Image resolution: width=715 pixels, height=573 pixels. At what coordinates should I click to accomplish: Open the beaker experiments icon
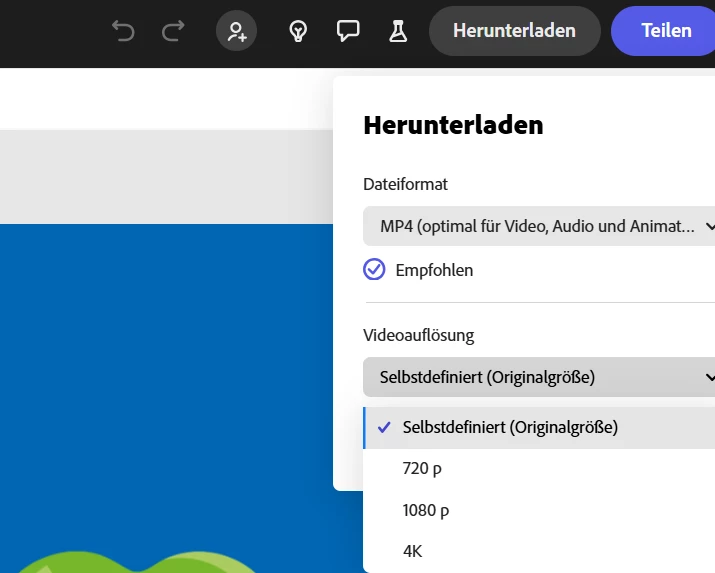[398, 31]
